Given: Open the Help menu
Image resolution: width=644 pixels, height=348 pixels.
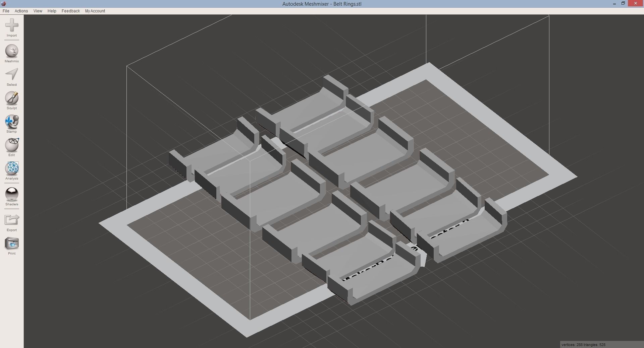Looking at the screenshot, I should tap(52, 11).
